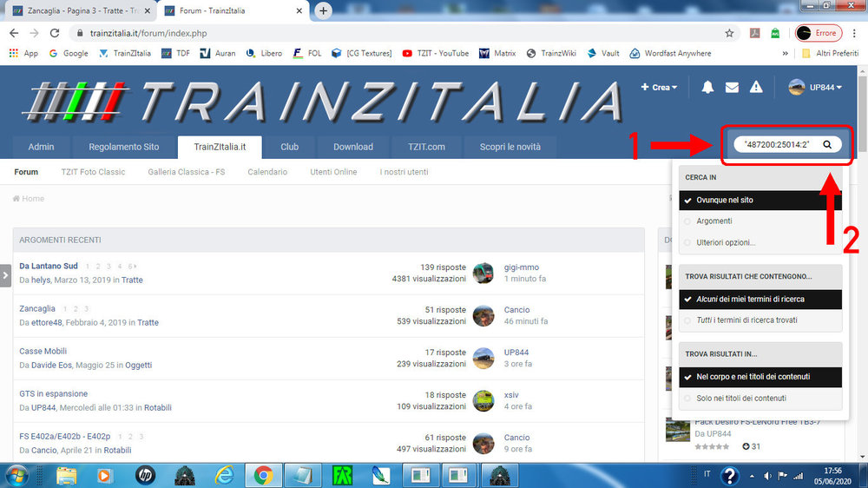The width and height of the screenshot is (868, 488).
Task: Expand the '+ Crea' dropdown
Action: [x=659, y=87]
